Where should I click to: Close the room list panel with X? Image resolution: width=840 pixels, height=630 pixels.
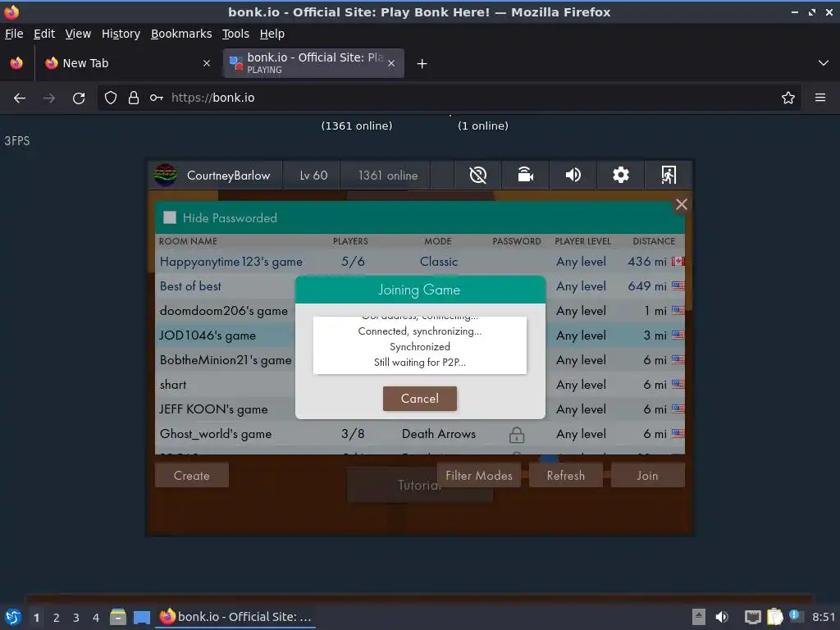click(682, 204)
